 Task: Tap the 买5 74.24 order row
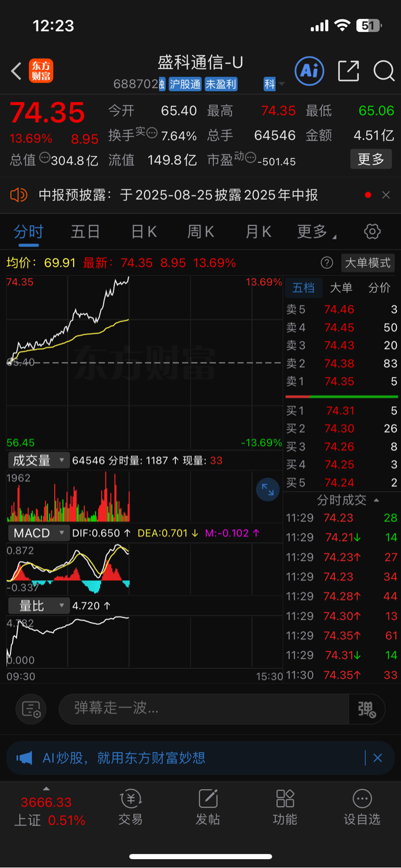(341, 482)
